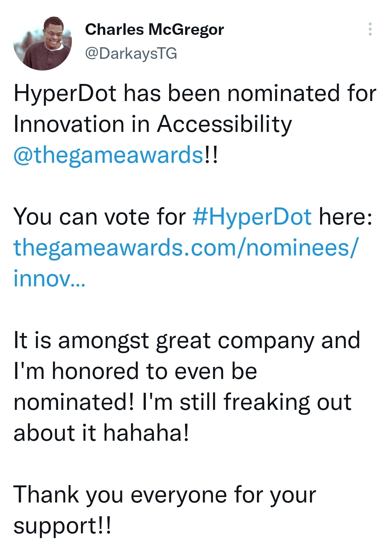Screen dimensions: 392x545
Task: Open the Charles McGregor display name
Action: point(154,29)
